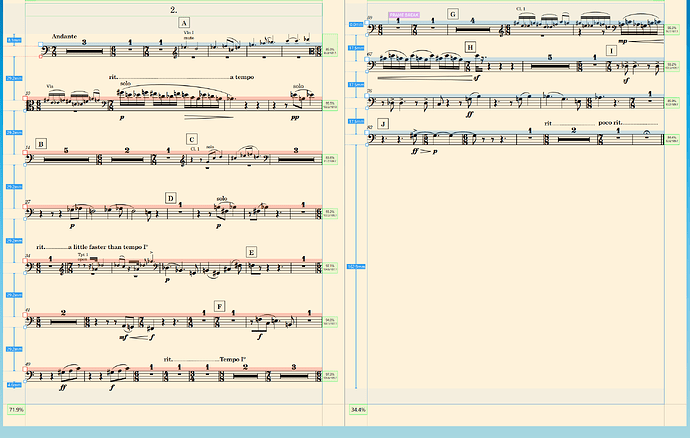Viewport: 690px width, 438px height.
Task: Click the Andante tempo marking
Action: 64,37
